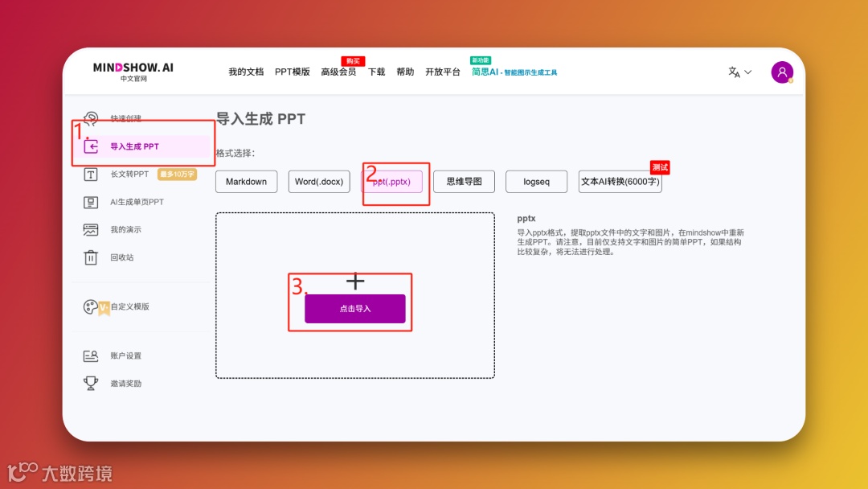Select AI生成单页PPT in sidebar

click(137, 202)
